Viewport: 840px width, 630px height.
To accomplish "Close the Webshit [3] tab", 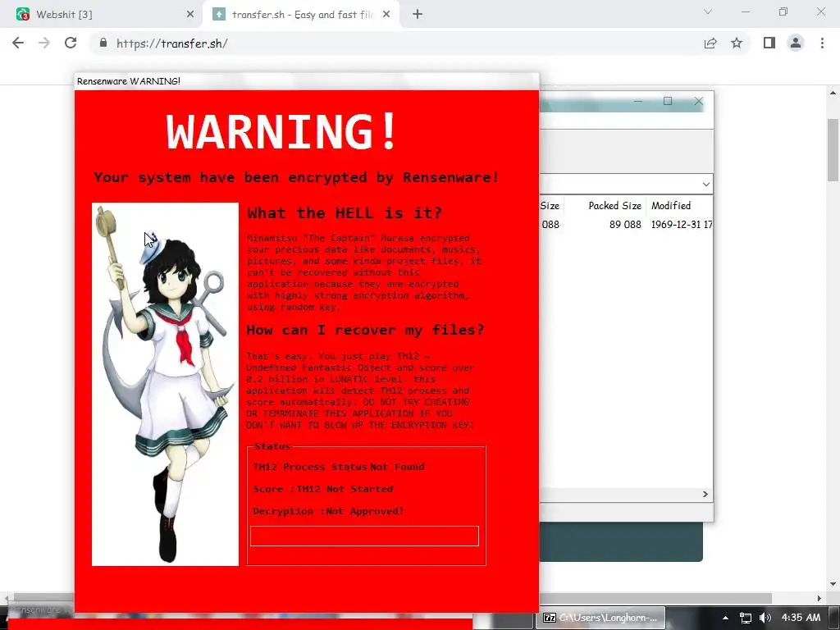I will [190, 15].
